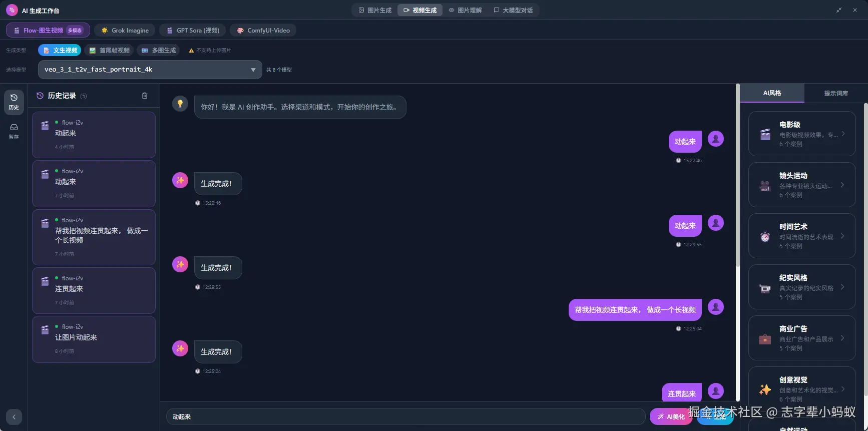
Task: Click the history clock icon beside 历史记录
Action: 40,96
